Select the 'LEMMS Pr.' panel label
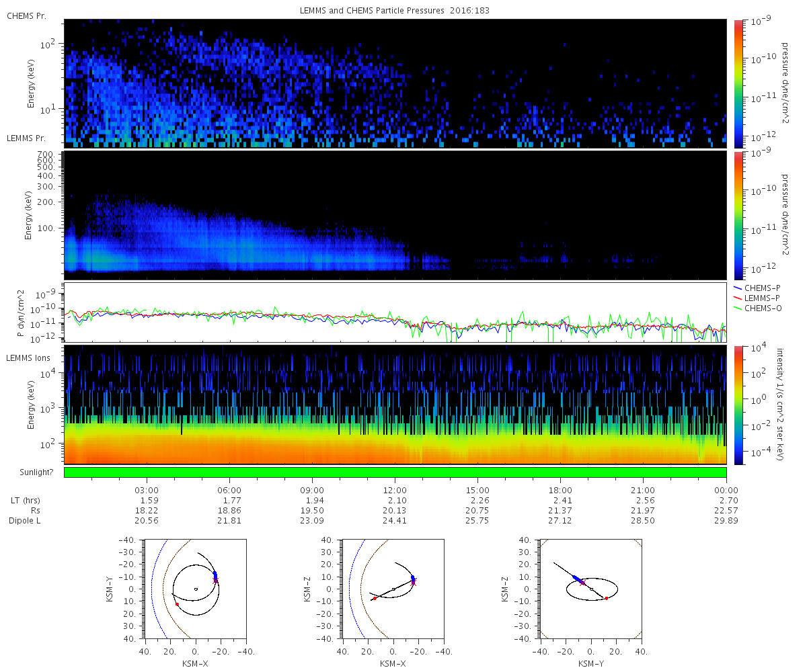This screenshot has width=807, height=672. point(26,138)
